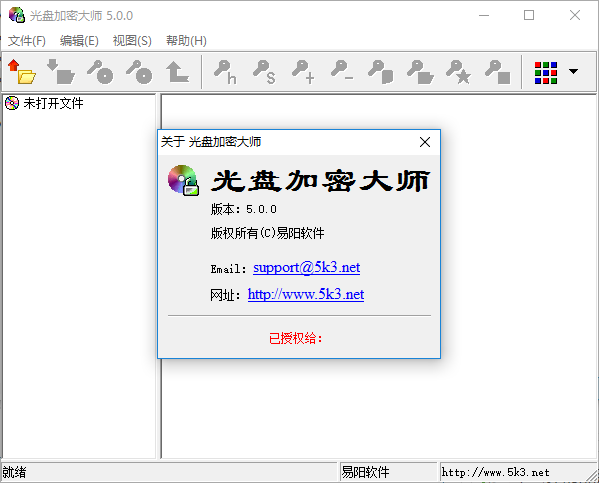Viewport: 599px width, 483px height.
Task: Click the 就绪 status bar text
Action: 14,472
